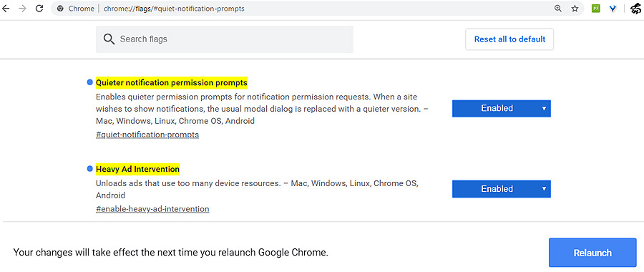Click dropdown arrow for Heavy Ad Intervention
This screenshot has height=272, width=644.
[544, 189]
